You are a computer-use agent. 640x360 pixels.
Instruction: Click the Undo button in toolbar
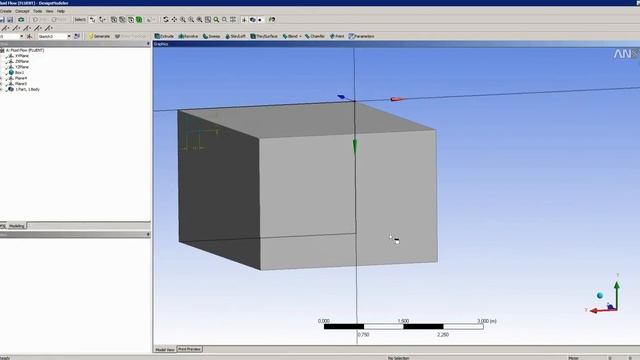(40, 20)
